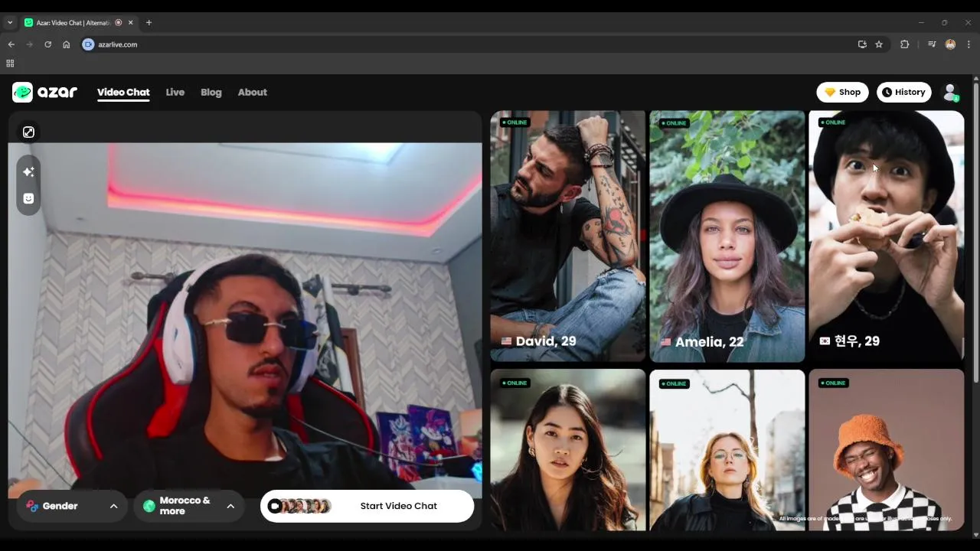Open the face filter smiley icon
This screenshot has height=551, width=980.
[x=28, y=198]
